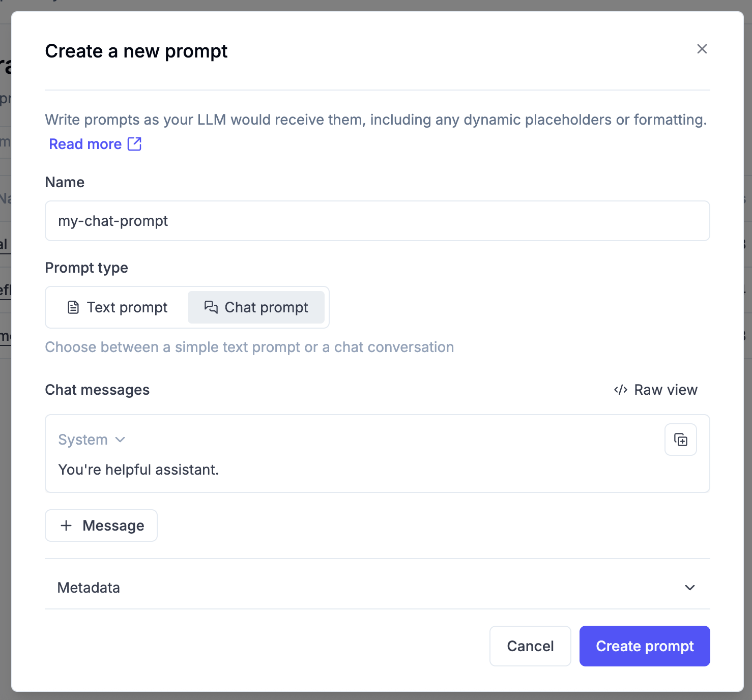Click the Create prompt button
This screenshot has width=752, height=700.
(x=645, y=646)
